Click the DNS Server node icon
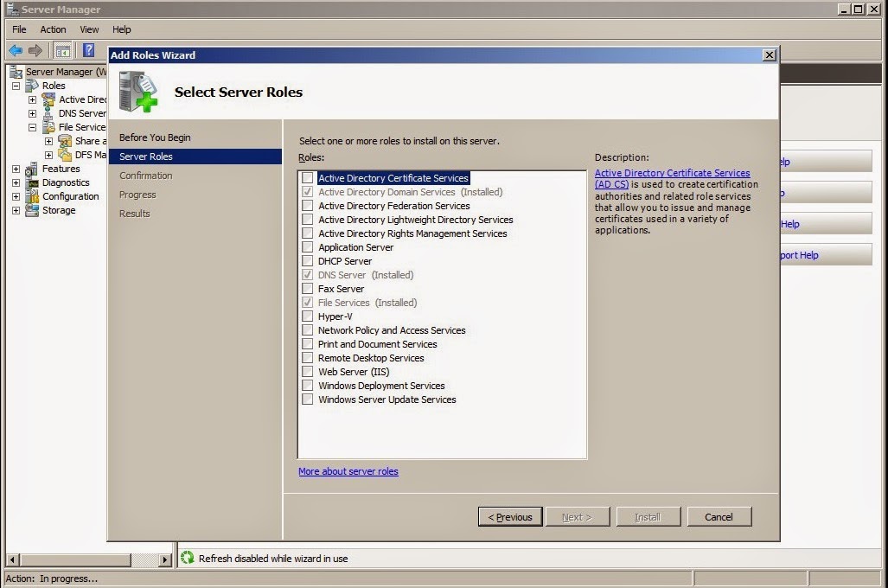888x588 pixels. (x=48, y=113)
